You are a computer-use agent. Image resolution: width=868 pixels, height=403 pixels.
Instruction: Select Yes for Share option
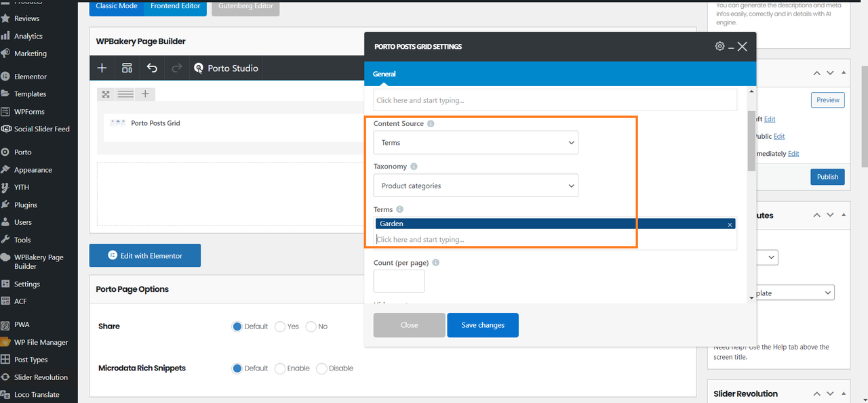tap(280, 326)
